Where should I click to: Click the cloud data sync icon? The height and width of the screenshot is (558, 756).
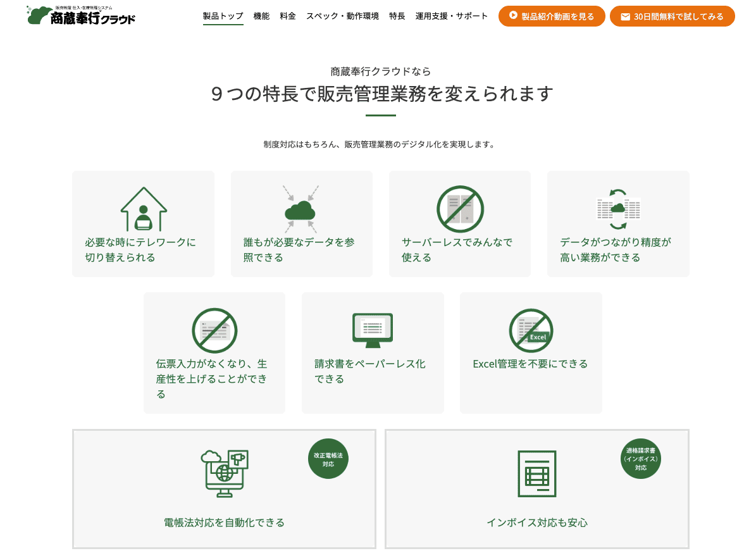618,209
